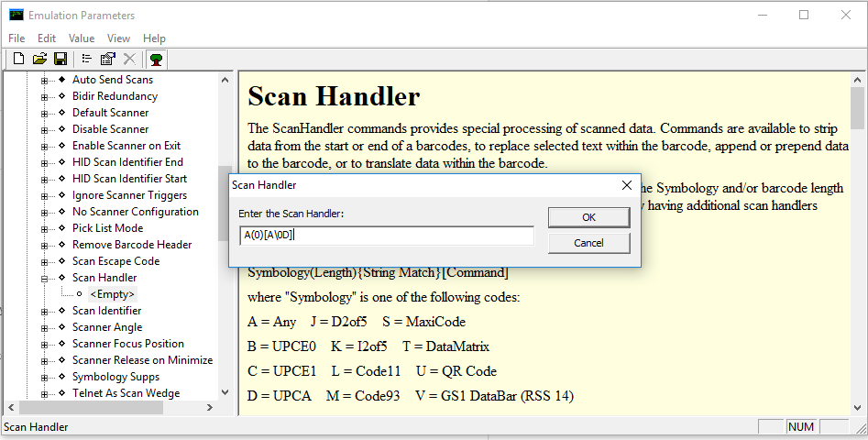Click the properties edit toolbar icon

pos(108,59)
